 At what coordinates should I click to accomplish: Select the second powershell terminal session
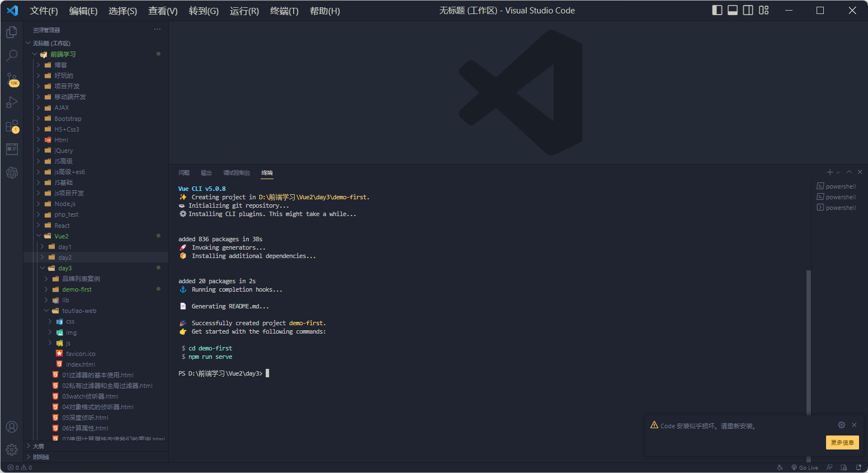coord(836,196)
